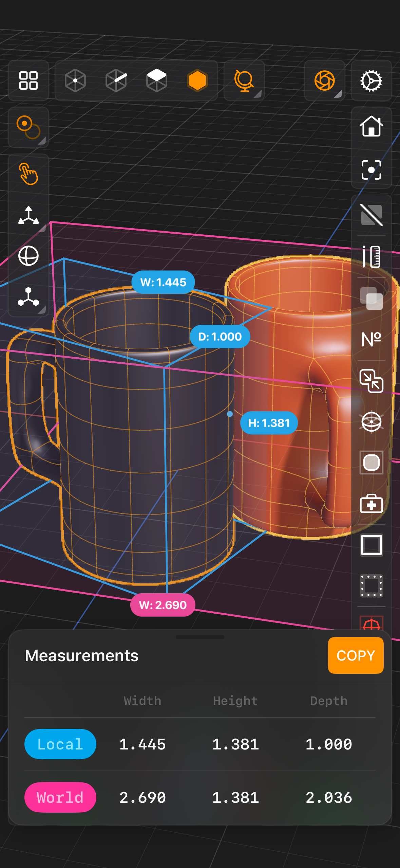
Task: Toggle the dotted square selection icon
Action: (371, 586)
